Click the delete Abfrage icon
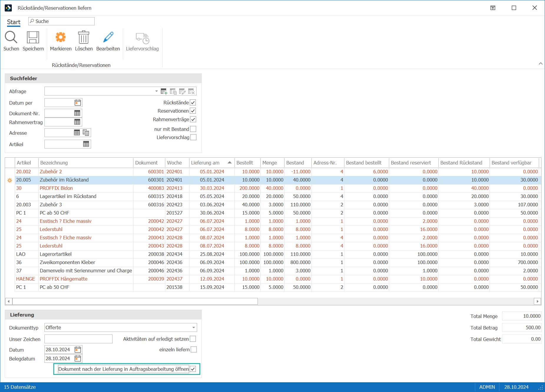This screenshot has height=392, width=545. pos(191,91)
